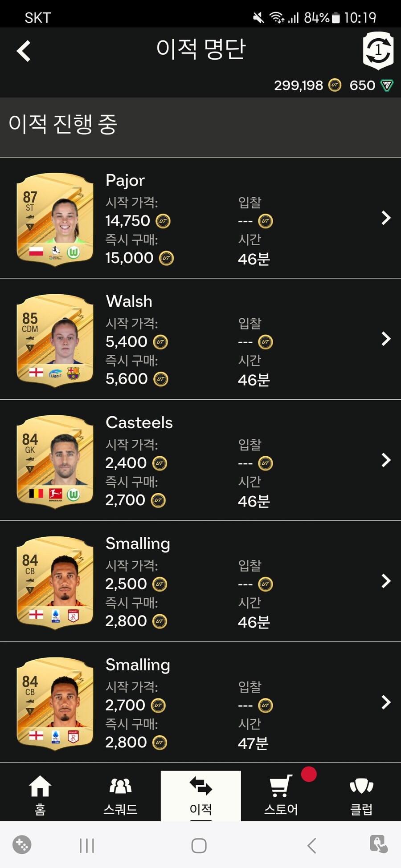Tap the coin balance icon beside 299,198

[x=335, y=85]
